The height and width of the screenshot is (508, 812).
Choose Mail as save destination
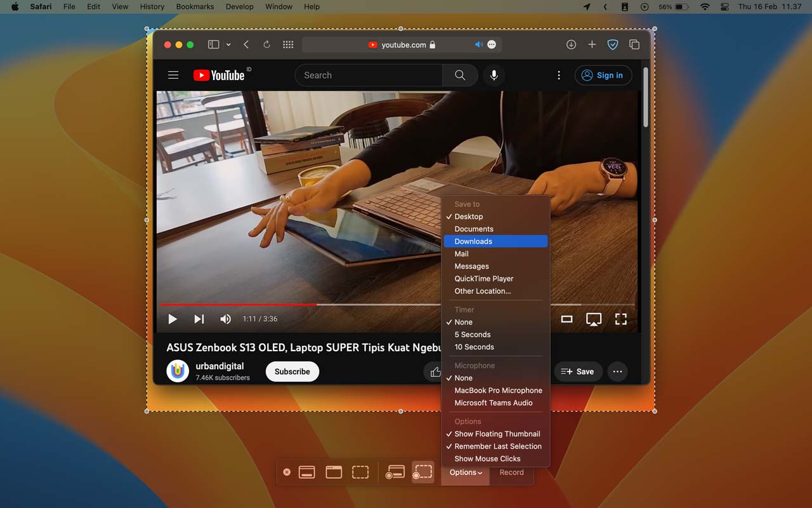click(495, 254)
